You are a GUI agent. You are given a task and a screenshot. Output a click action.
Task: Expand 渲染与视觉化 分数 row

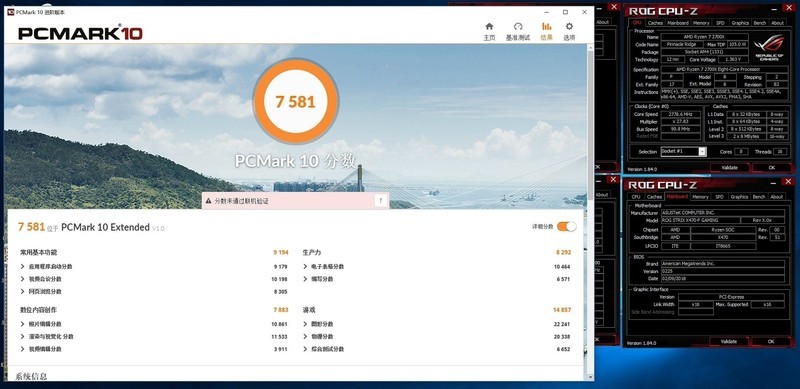22,336
